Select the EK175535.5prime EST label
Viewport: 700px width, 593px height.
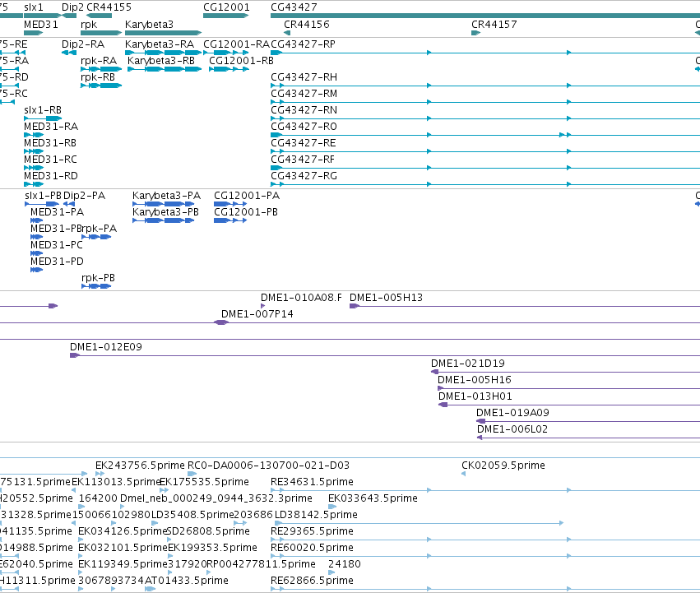pyautogui.click(x=205, y=482)
